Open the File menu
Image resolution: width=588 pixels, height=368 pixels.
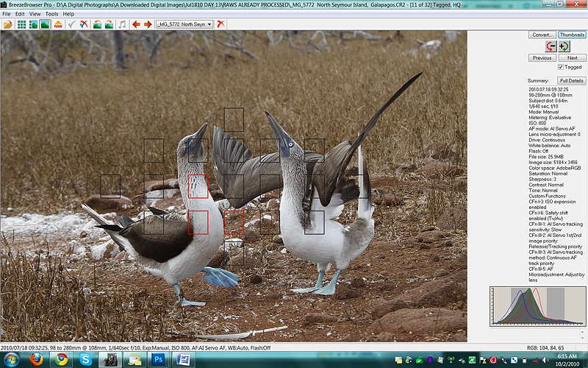tap(7, 14)
